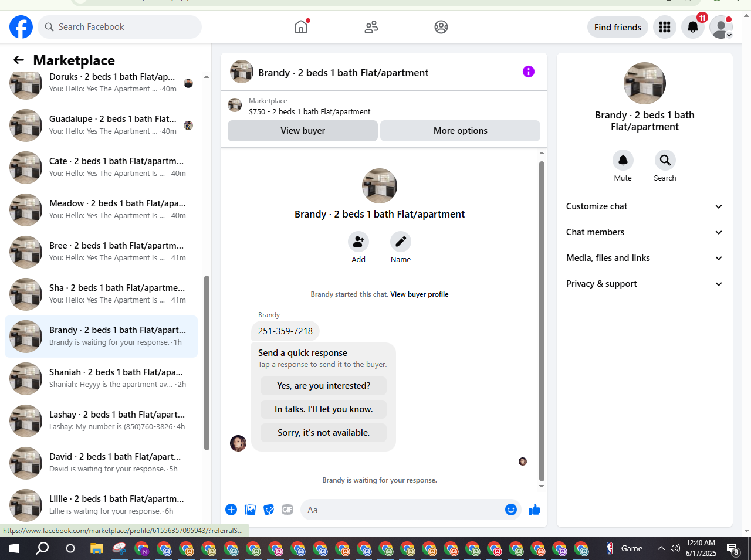
Task: Send quick reply "Sorry, it's not available."
Action: pos(324,433)
